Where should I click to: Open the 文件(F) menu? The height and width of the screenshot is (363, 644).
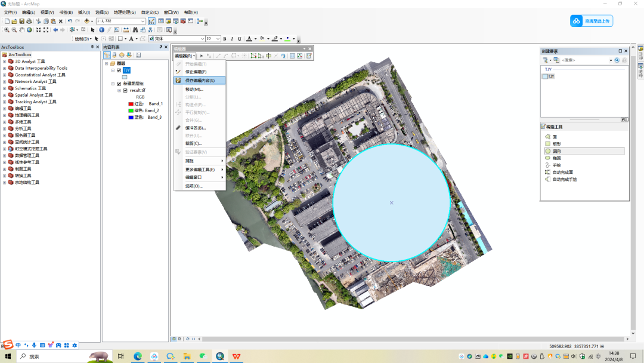[x=10, y=13]
